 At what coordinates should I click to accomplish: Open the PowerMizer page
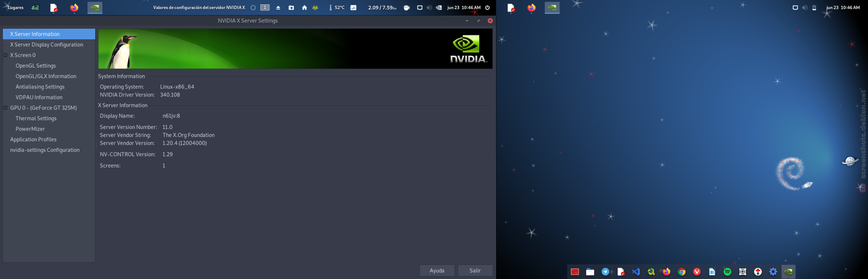coord(30,129)
